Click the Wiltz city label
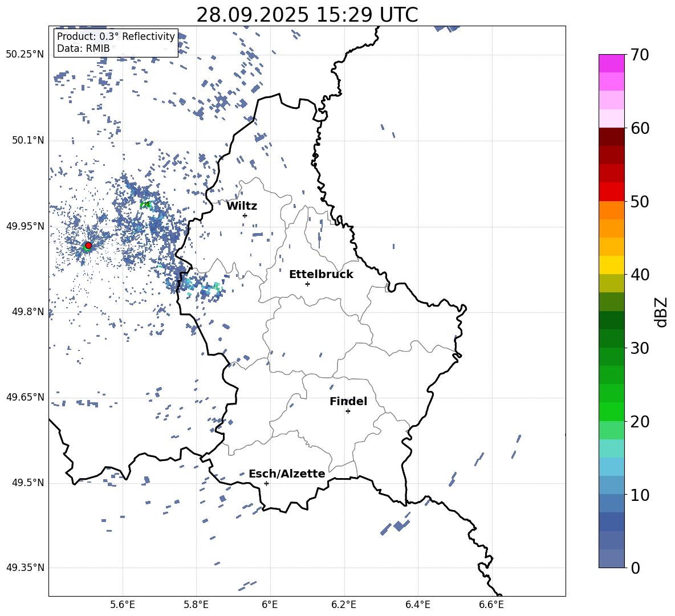 click(x=242, y=206)
